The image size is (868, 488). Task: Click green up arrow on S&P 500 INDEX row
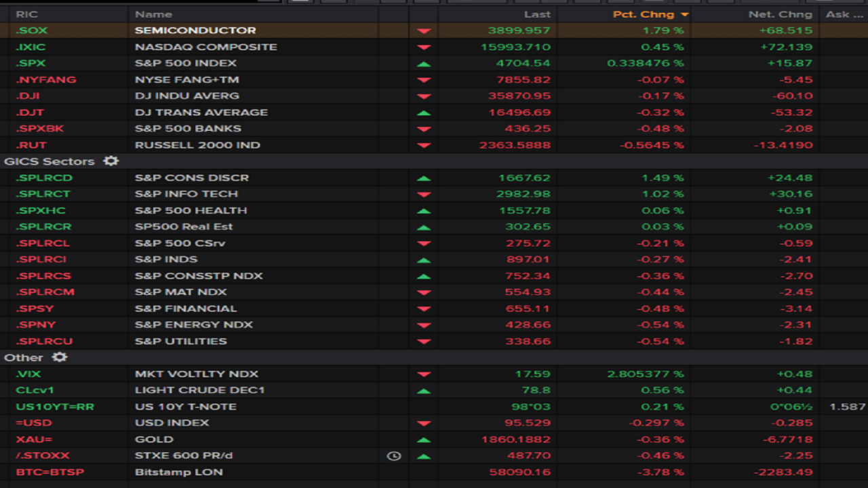(424, 64)
